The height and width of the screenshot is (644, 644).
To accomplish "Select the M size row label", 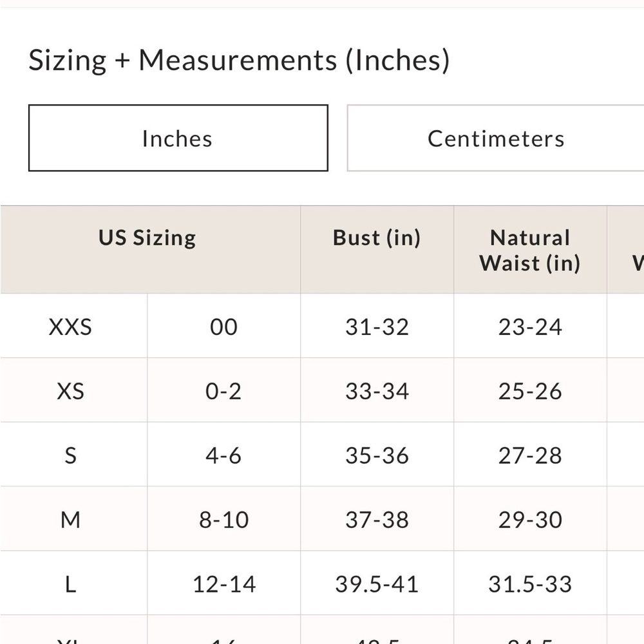I will click(x=70, y=520).
